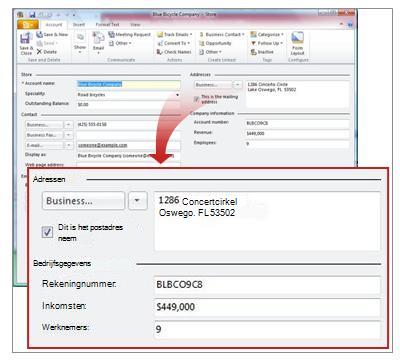400x360 pixels.
Task: Click the Business... address button under Addresses
Action: 213,85
